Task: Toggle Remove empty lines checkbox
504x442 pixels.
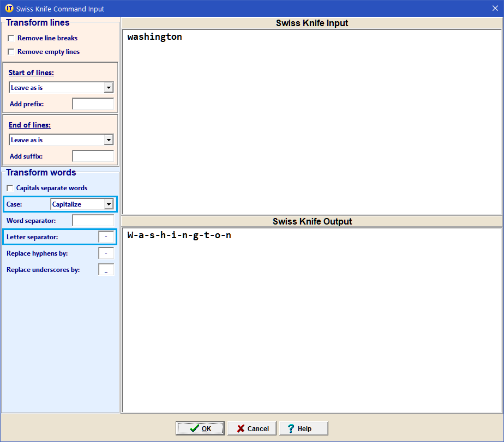Action: coord(11,52)
